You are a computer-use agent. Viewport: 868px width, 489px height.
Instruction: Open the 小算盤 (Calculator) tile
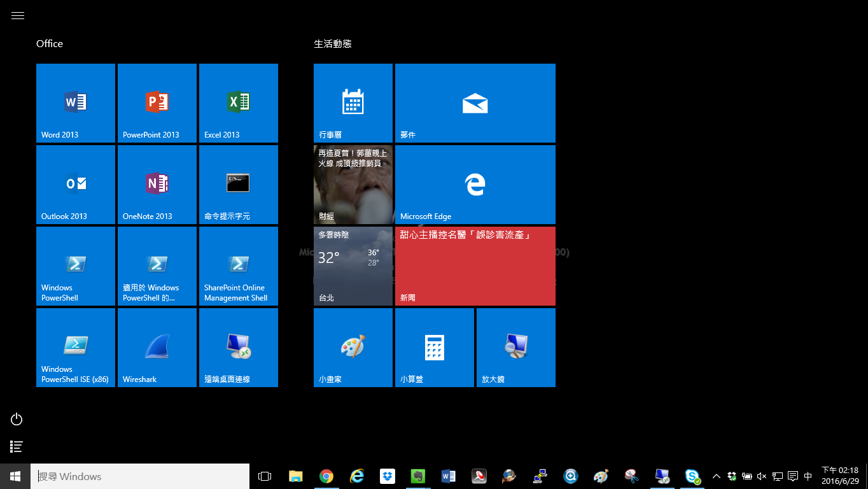tap(435, 348)
